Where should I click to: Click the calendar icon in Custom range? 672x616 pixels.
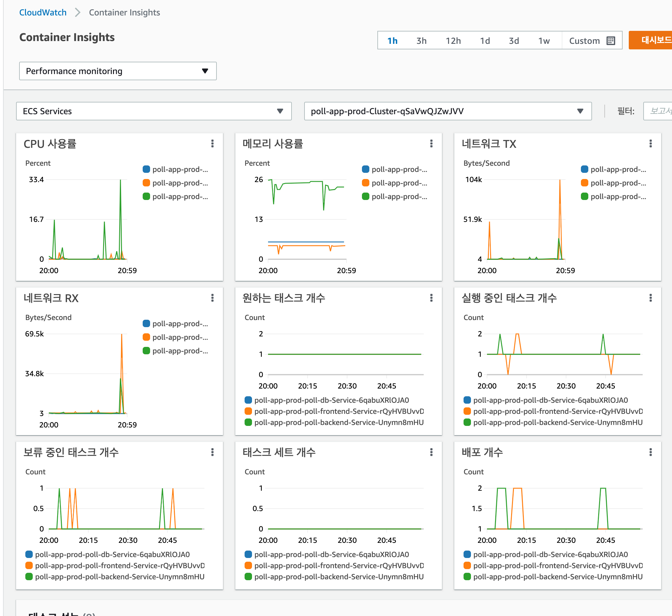(x=611, y=41)
